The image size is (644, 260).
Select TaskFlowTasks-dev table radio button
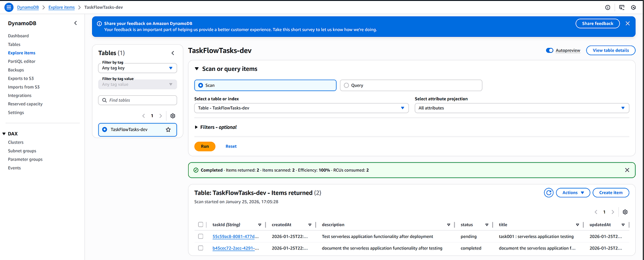click(104, 130)
